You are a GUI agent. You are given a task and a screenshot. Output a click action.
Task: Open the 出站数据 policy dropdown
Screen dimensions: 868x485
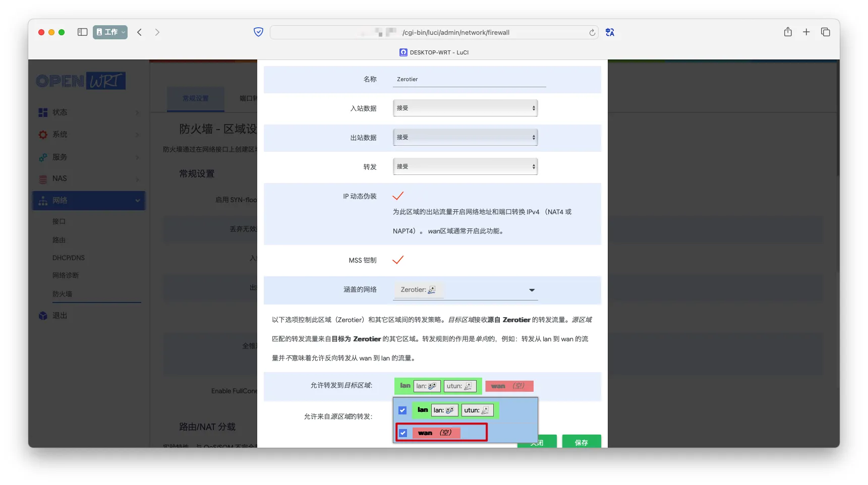465,137
